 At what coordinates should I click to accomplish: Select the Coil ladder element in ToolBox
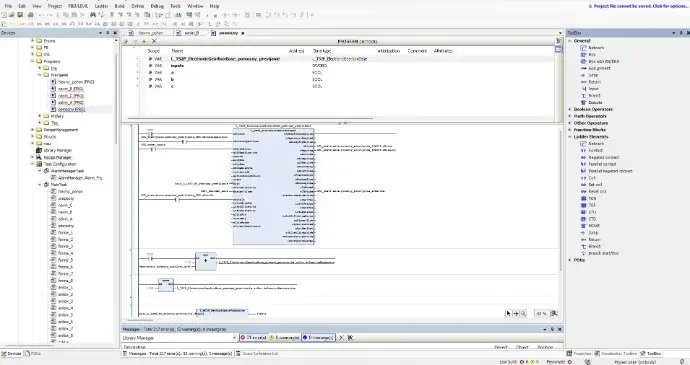[x=588, y=178]
